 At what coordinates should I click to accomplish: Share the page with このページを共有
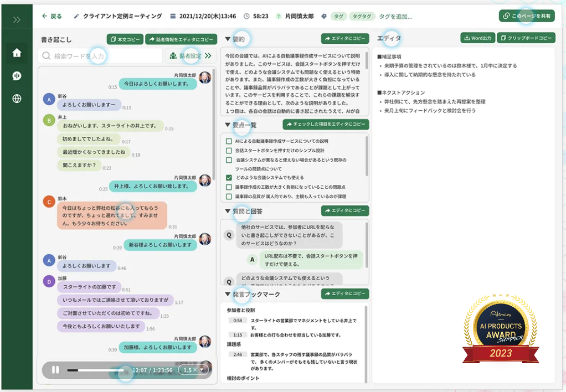point(527,16)
